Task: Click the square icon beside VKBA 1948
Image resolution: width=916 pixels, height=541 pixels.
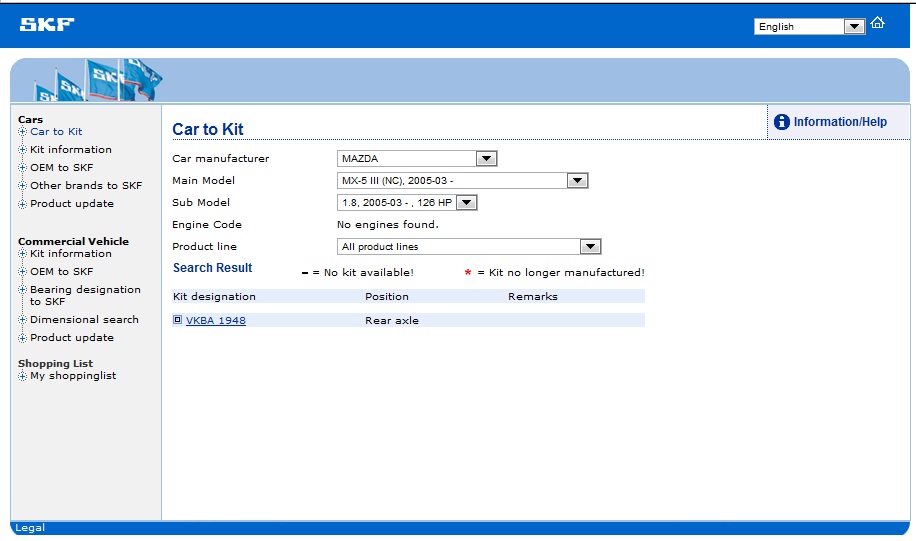Action: click(178, 320)
